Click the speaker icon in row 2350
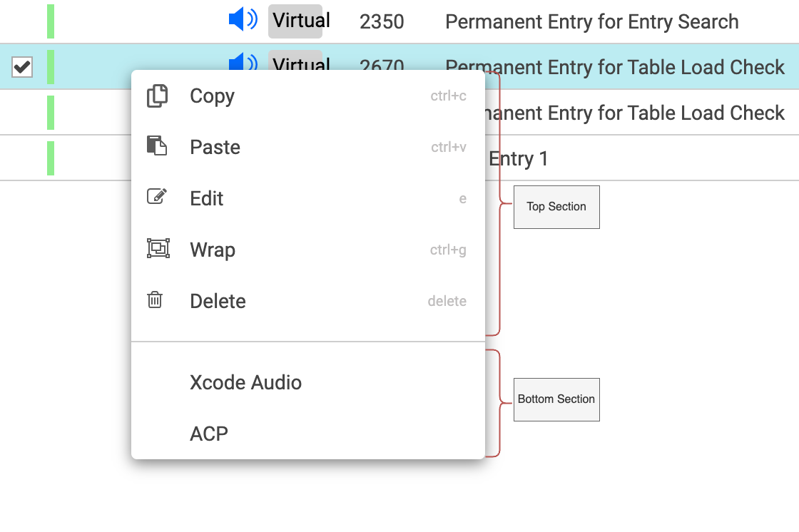Screen dimensions: 799x532 (x=243, y=20)
